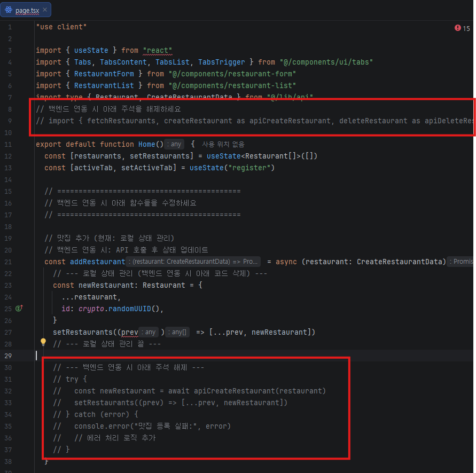This screenshot has width=476, height=473.
Task: Click the addRestaurant type inlay hint
Action: pyautogui.click(x=193, y=262)
